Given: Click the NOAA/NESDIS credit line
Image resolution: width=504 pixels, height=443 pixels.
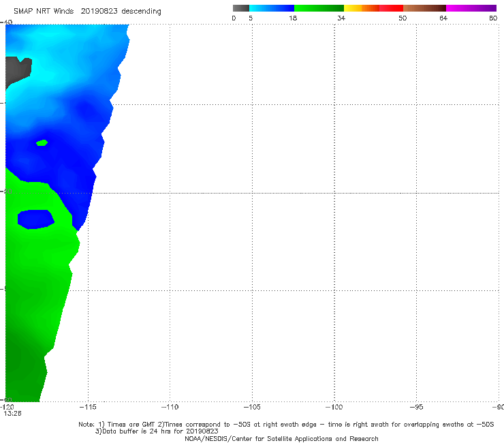Looking at the screenshot, I should click(x=281, y=439).
